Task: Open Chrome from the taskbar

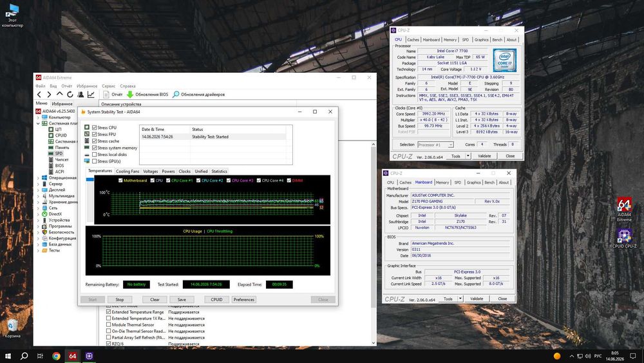Action: pyautogui.click(x=56, y=356)
